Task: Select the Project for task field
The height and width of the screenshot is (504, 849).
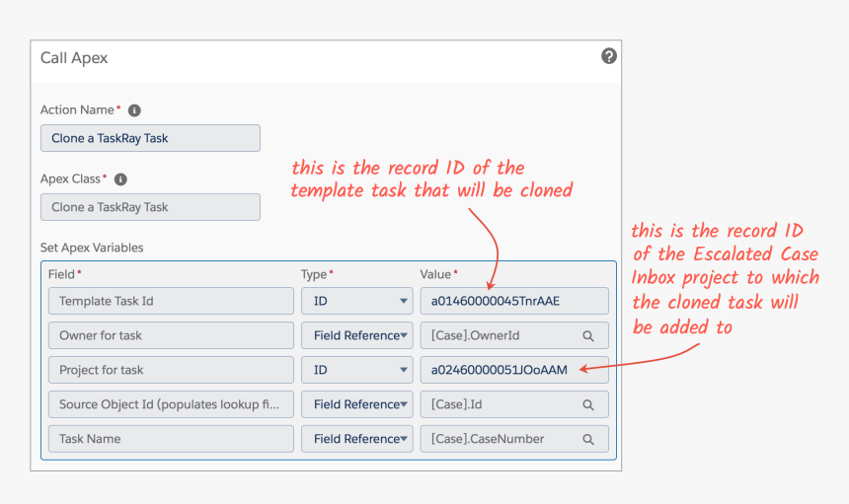Action: pyautogui.click(x=171, y=370)
